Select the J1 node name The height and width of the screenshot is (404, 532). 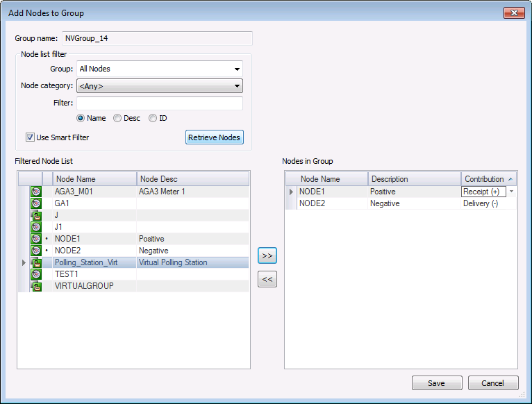click(x=58, y=227)
